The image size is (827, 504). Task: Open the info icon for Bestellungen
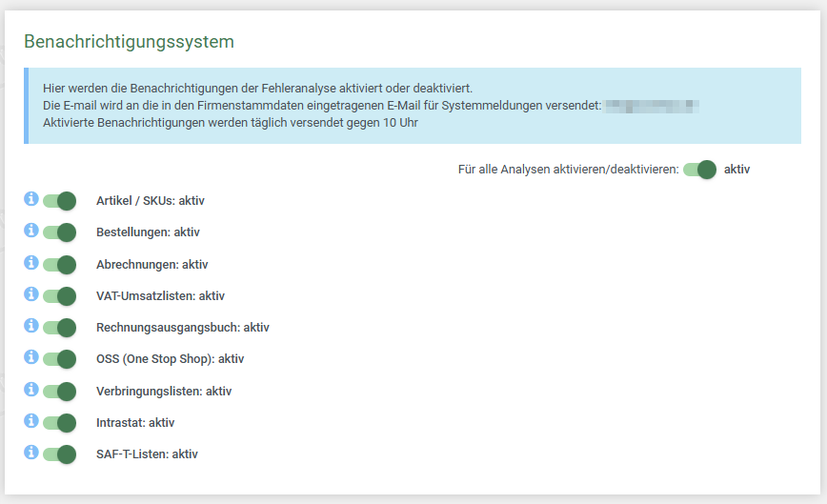pos(30,231)
